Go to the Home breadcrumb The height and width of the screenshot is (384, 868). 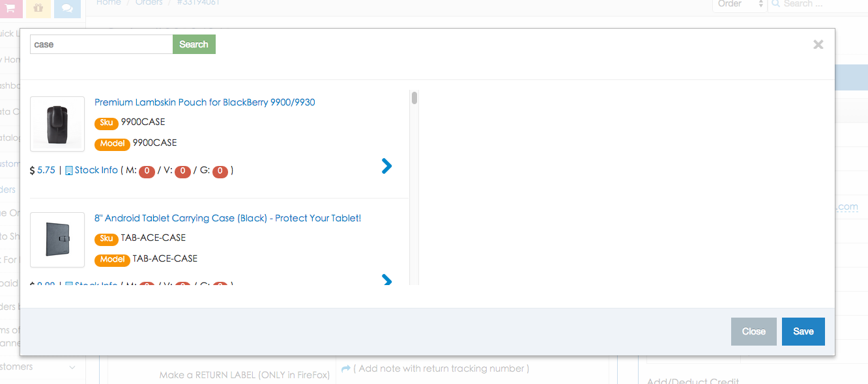(108, 3)
